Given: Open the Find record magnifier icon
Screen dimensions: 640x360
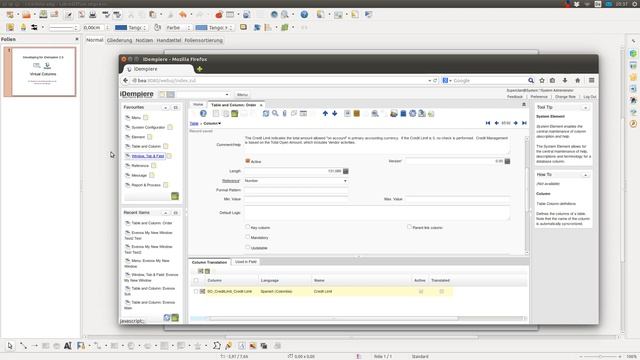Looking at the screenshot, I should pos(275,113).
